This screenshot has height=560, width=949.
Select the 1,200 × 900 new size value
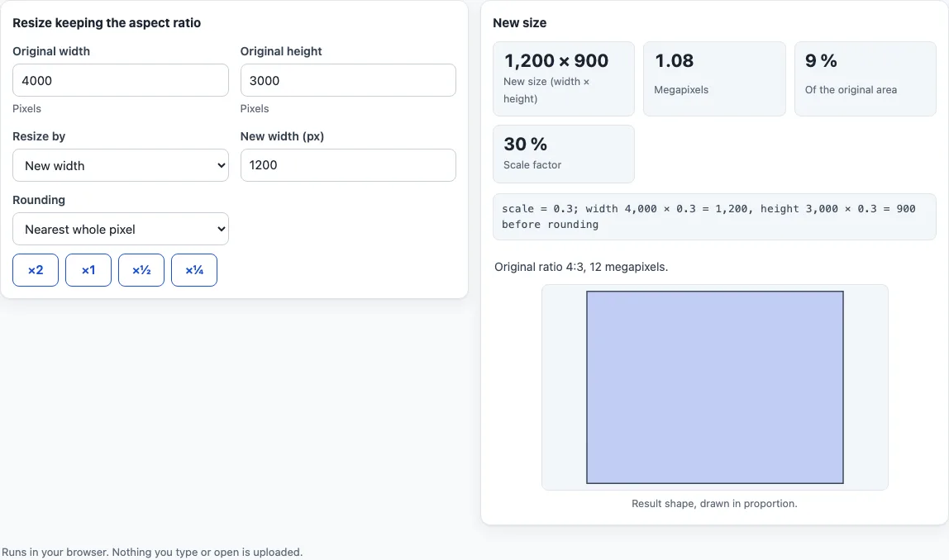tap(556, 60)
